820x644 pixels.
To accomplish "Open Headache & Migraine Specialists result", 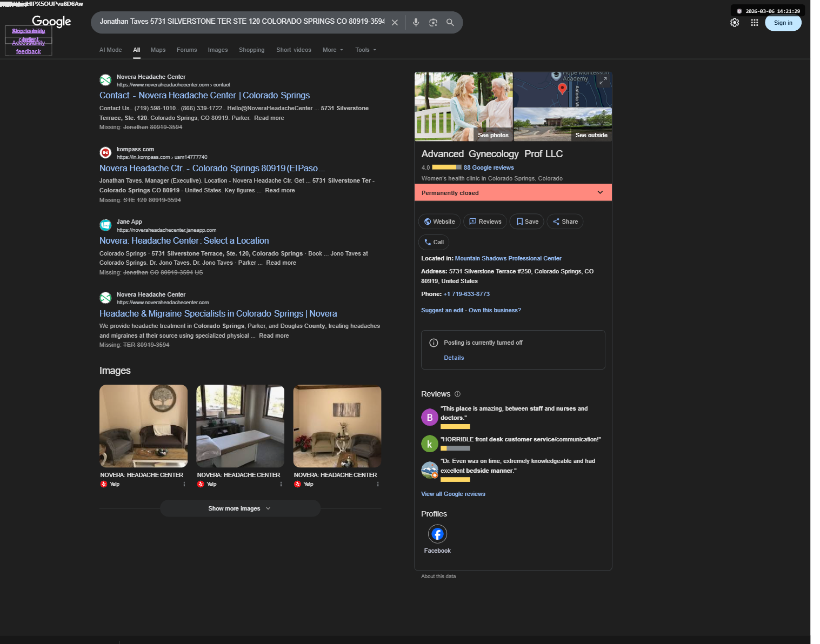I will pos(218,313).
